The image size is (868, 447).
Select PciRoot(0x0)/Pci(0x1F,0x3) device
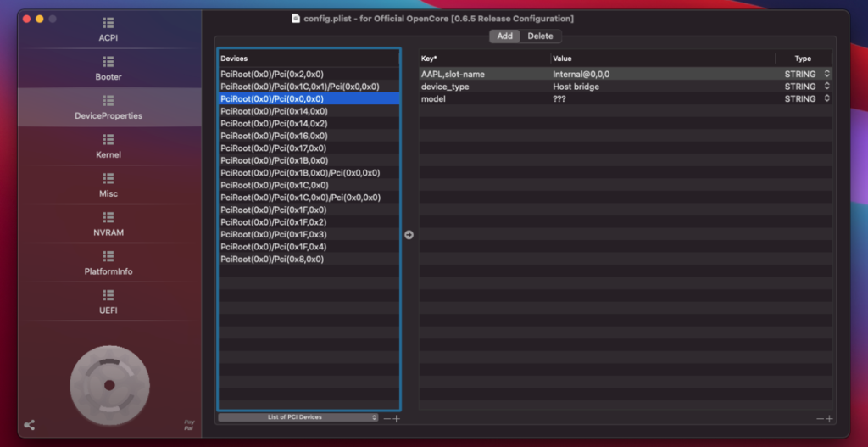click(x=273, y=234)
